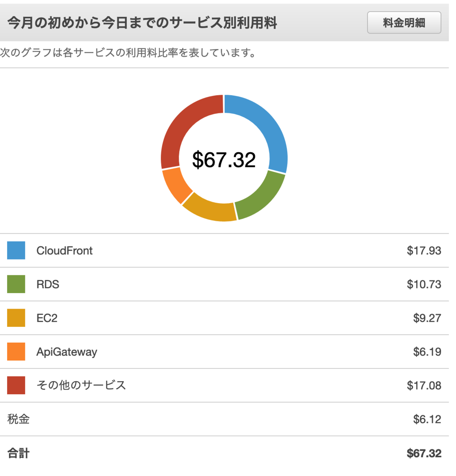The image size is (456, 476).
Task: Click the $67.32 value inside donut chart
Action: point(224,160)
